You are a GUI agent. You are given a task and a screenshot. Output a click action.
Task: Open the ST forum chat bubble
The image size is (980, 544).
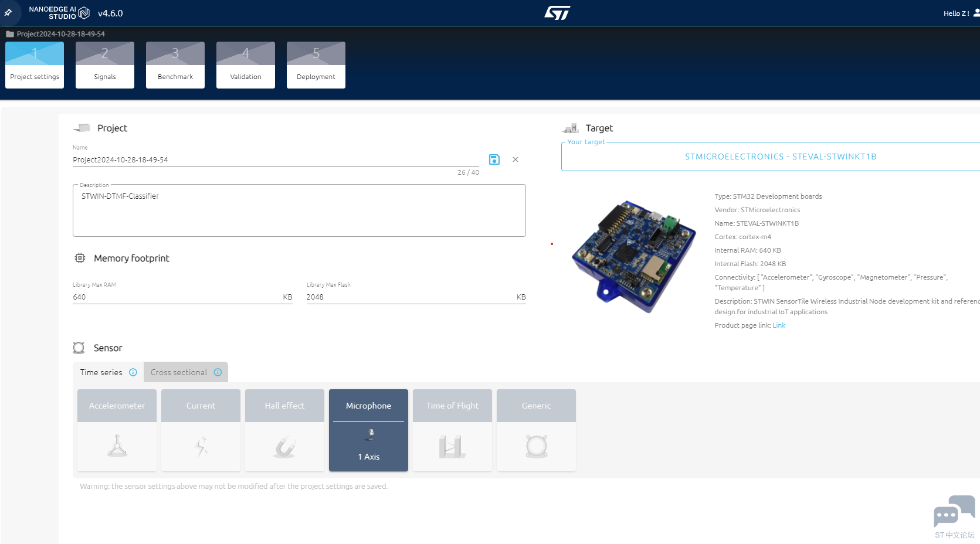tap(954, 512)
